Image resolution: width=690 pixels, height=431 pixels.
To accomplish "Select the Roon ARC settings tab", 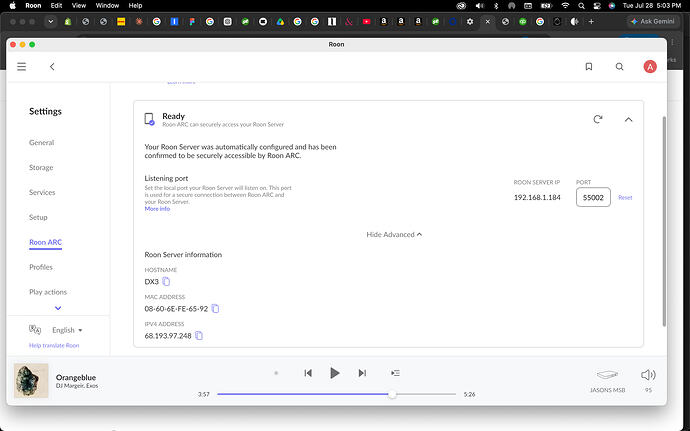I will [45, 242].
